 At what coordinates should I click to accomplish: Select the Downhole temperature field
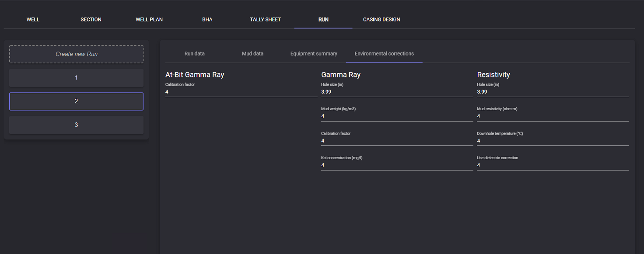click(553, 141)
